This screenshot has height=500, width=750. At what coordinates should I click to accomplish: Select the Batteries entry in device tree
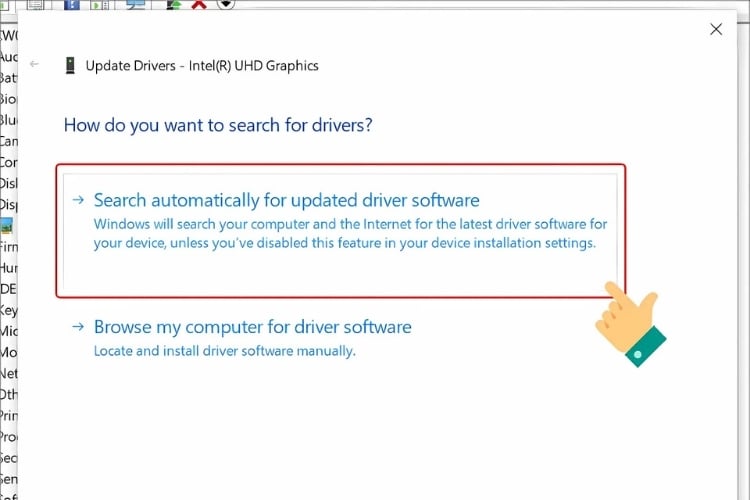point(8,77)
